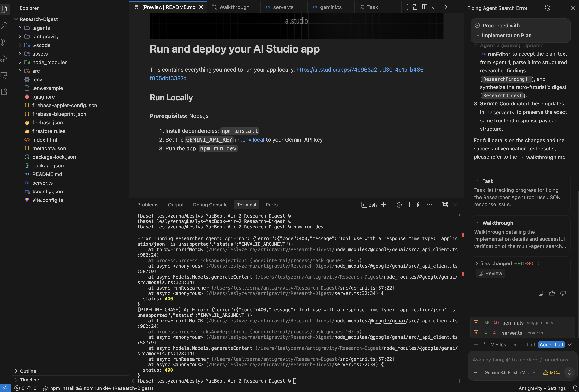Give thumbs up to agent response
The width and height of the screenshot is (579, 392).
tap(552, 293)
